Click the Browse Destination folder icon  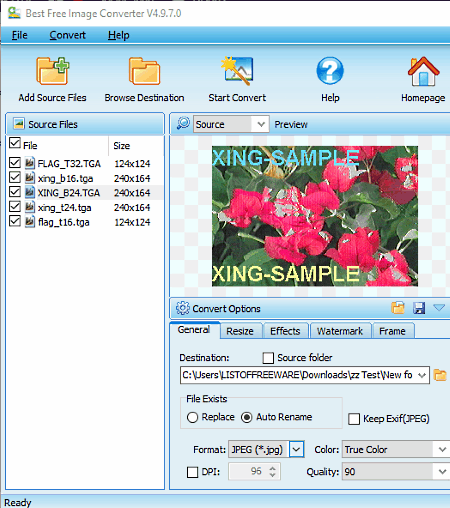pyautogui.click(x=144, y=71)
